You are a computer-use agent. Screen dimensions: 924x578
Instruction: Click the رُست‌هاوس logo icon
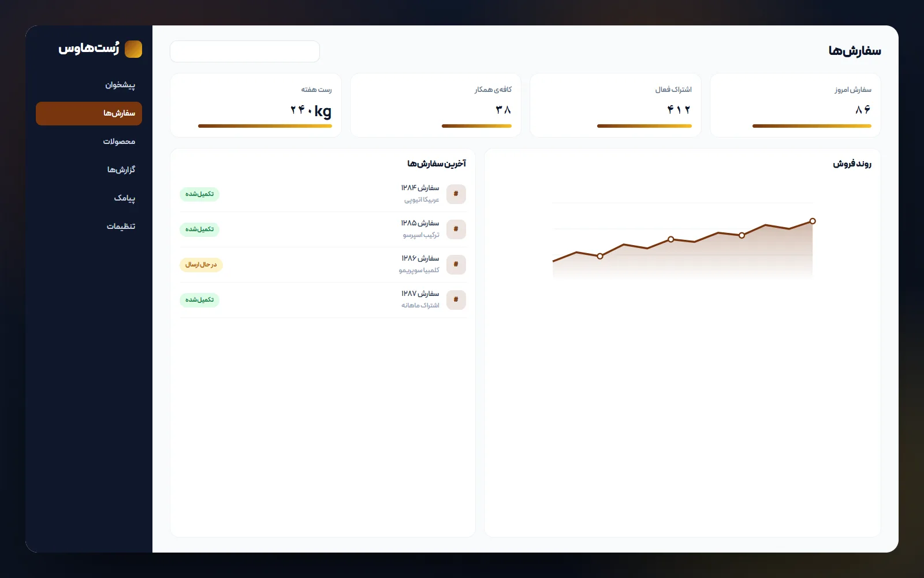click(x=133, y=49)
